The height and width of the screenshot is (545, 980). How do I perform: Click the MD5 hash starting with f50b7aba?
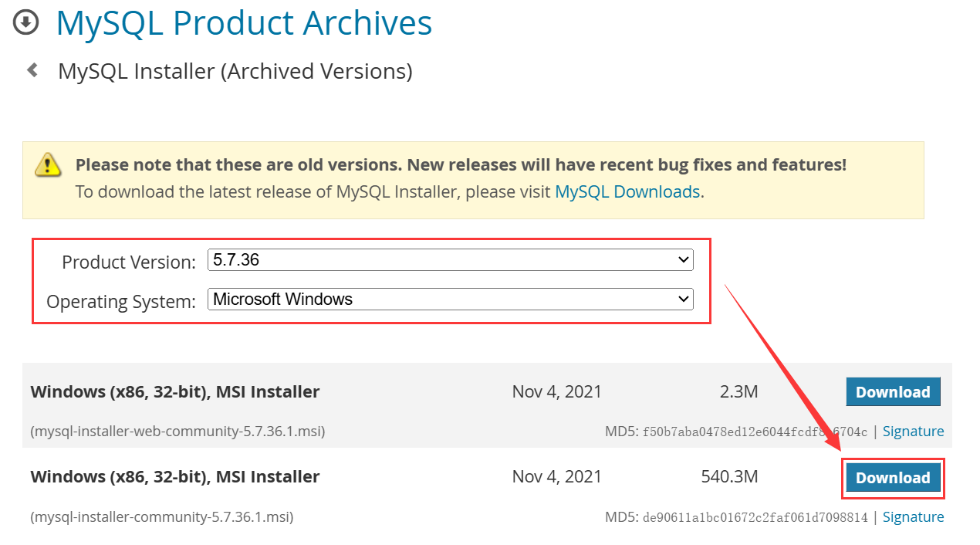(x=755, y=432)
